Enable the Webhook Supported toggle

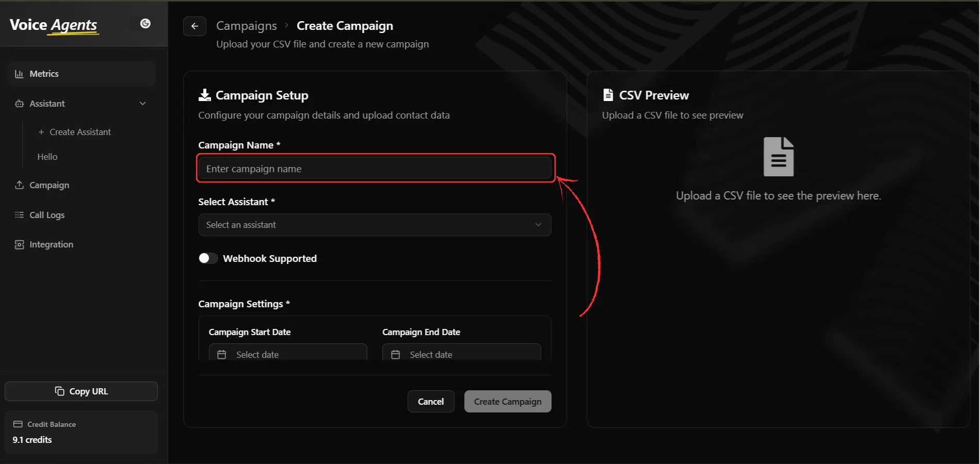pyautogui.click(x=208, y=258)
